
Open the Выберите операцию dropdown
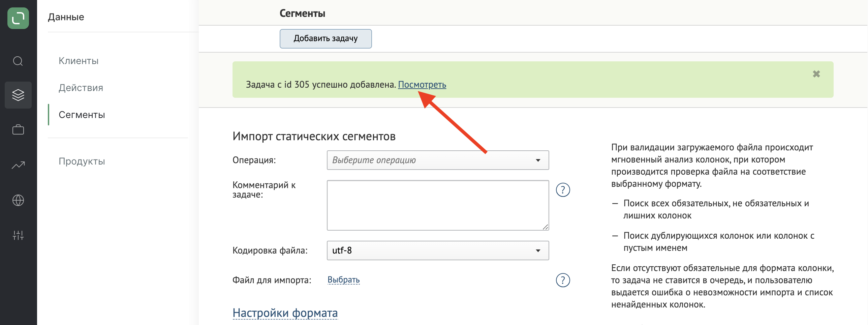pos(438,160)
